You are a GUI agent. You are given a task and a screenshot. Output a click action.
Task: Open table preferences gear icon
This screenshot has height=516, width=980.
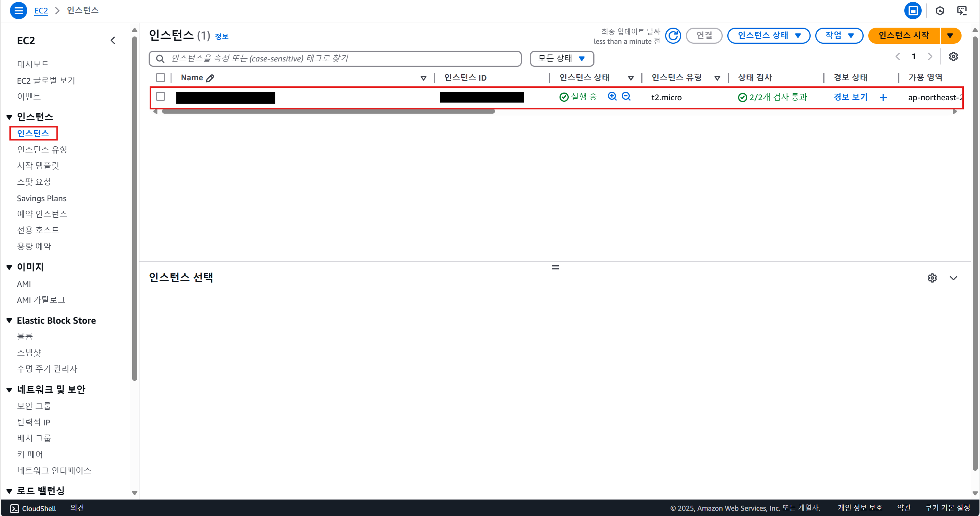(x=953, y=57)
